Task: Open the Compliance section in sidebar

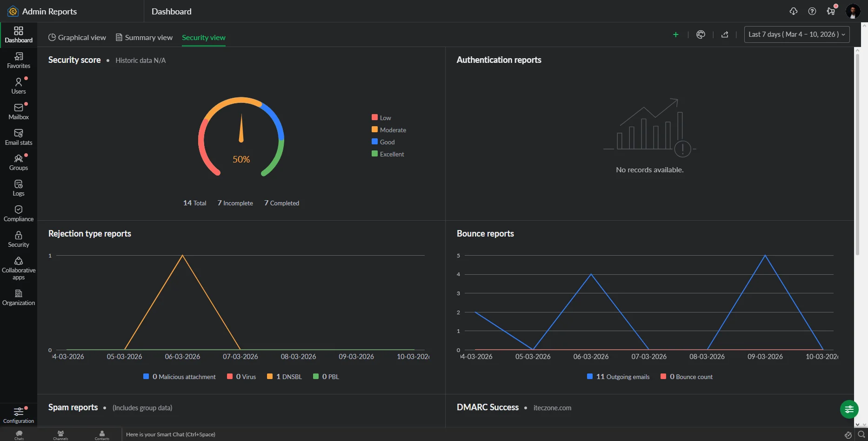Action: (19, 213)
